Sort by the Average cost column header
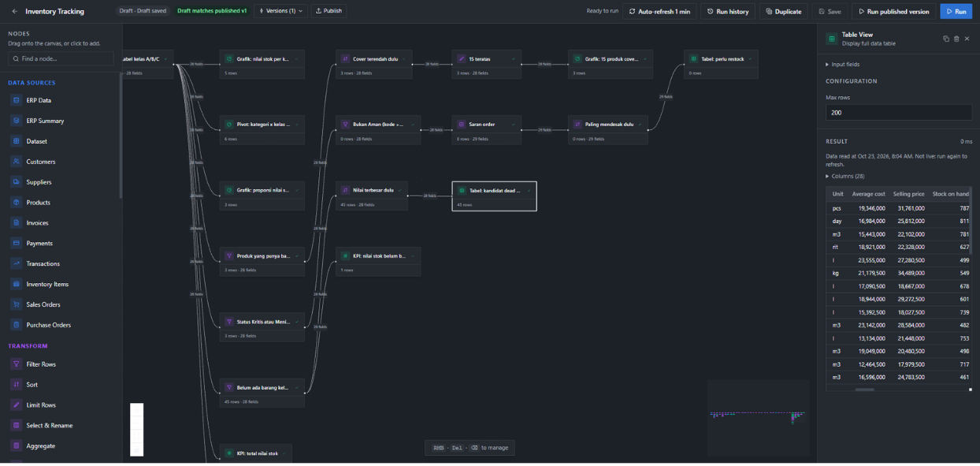Screen dimensions: 980x466 [868, 194]
